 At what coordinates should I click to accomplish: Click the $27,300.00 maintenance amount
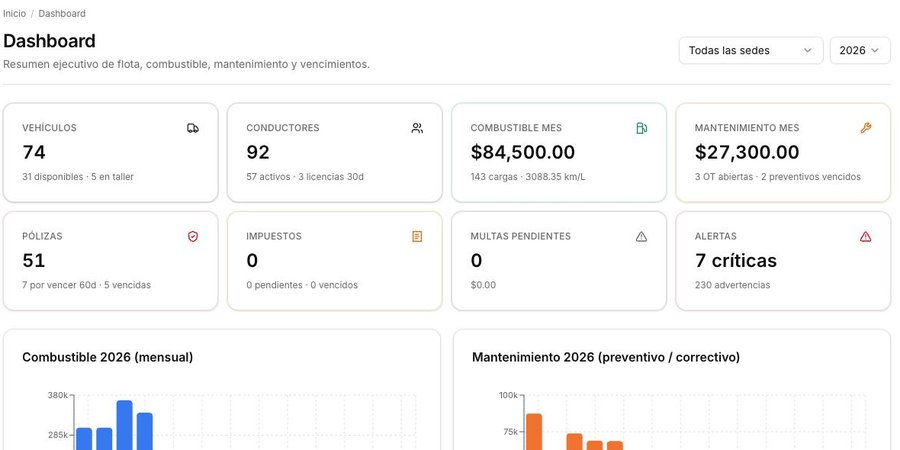point(747,152)
